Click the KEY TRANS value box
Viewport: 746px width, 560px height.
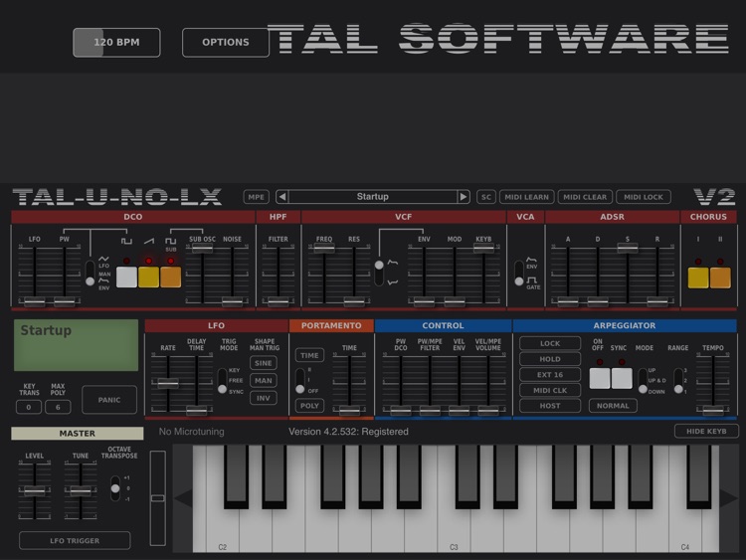[x=29, y=407]
